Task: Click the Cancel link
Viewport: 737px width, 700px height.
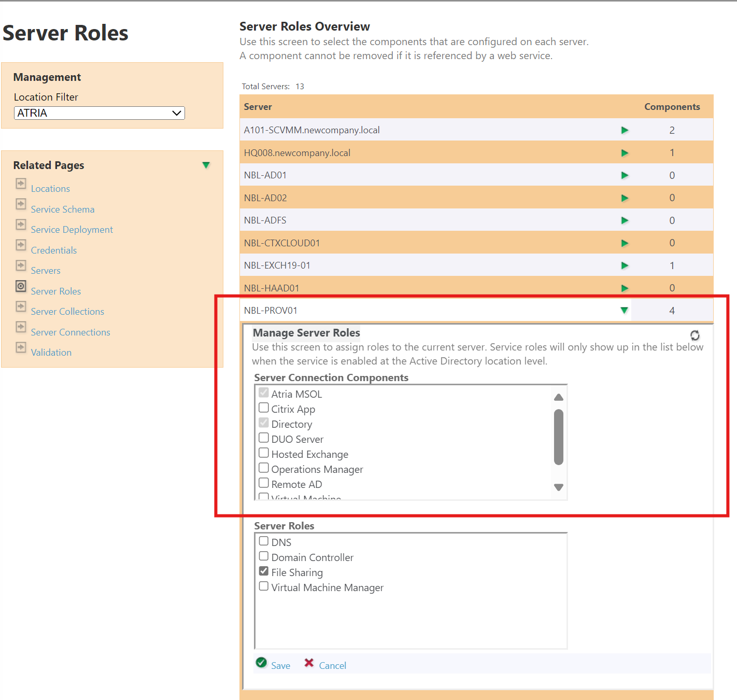Action: (x=332, y=665)
